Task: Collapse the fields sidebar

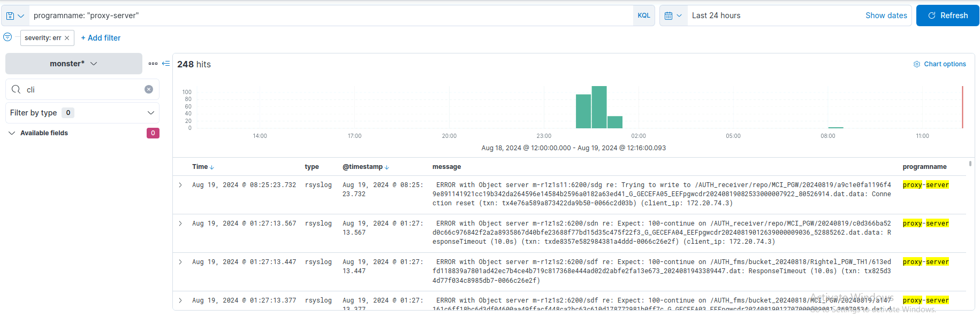Action: (166, 64)
